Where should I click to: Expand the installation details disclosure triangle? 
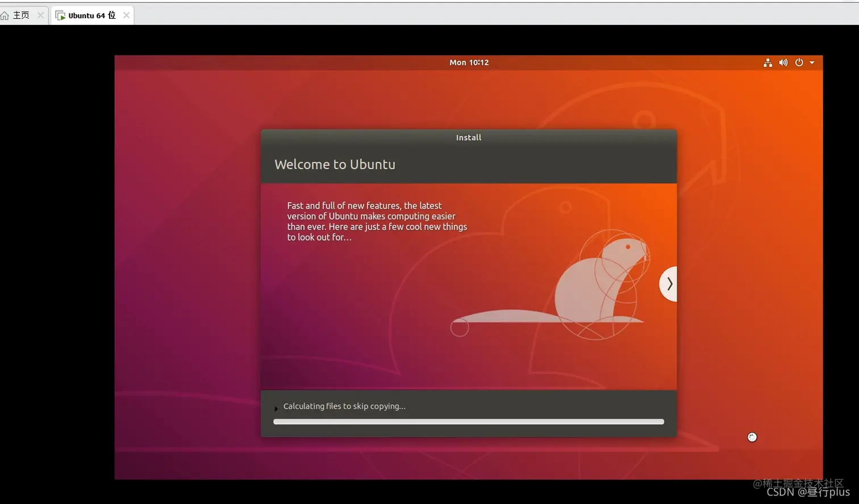[276, 408]
